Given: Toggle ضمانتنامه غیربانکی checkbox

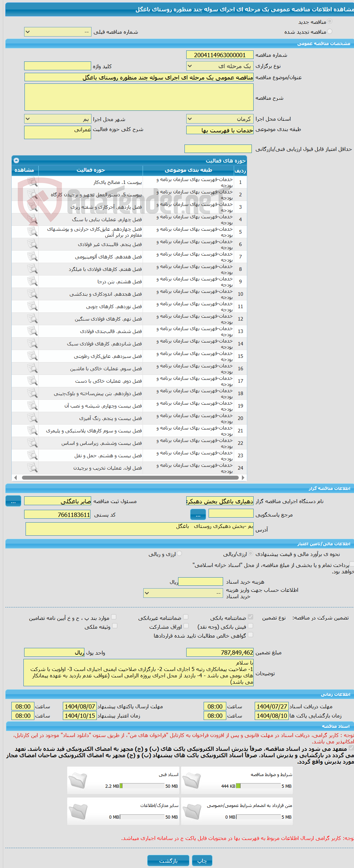Looking at the screenshot, I should click(186, 617).
